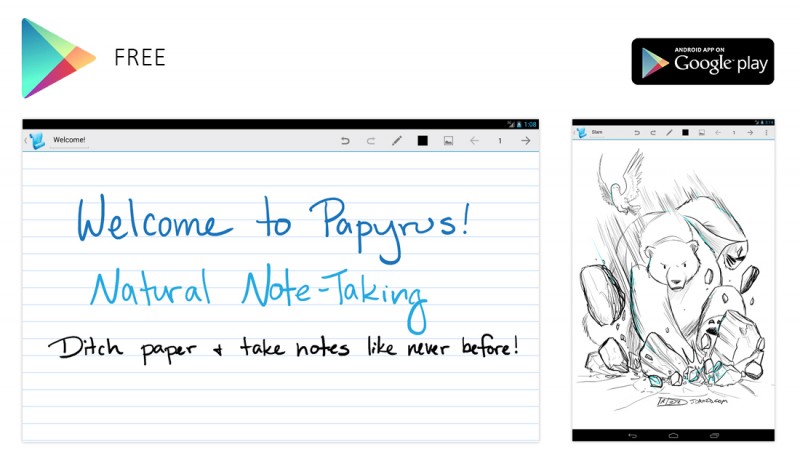The width and height of the screenshot is (800, 450).
Task: Click the polar bear sketch drawing
Action: [672, 278]
